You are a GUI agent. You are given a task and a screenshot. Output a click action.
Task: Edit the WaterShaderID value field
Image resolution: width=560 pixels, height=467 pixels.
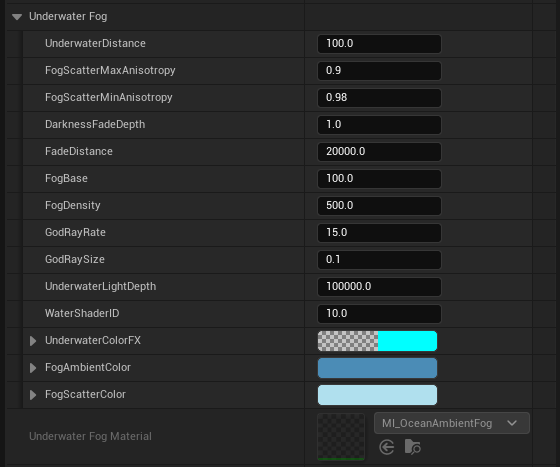coord(379,314)
